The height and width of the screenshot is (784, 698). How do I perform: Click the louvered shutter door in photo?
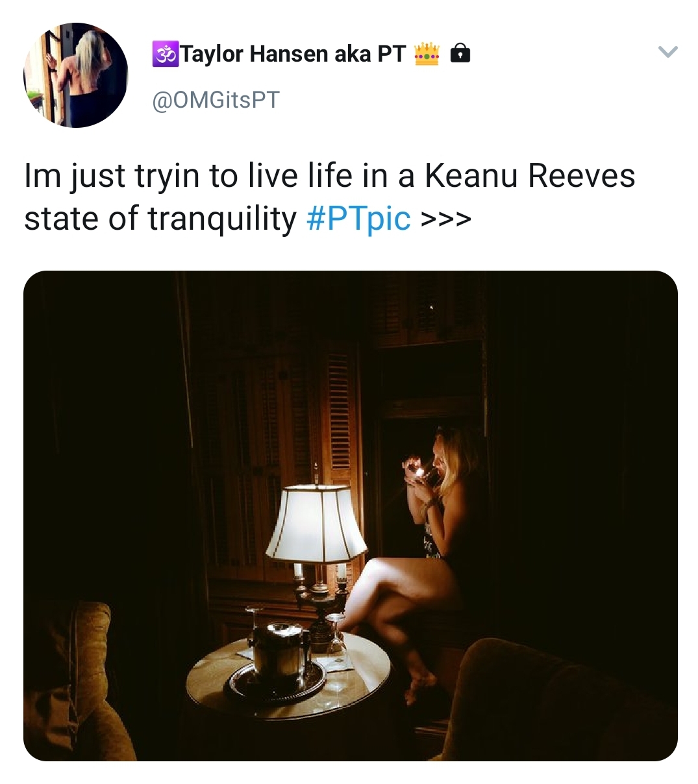tap(337, 415)
